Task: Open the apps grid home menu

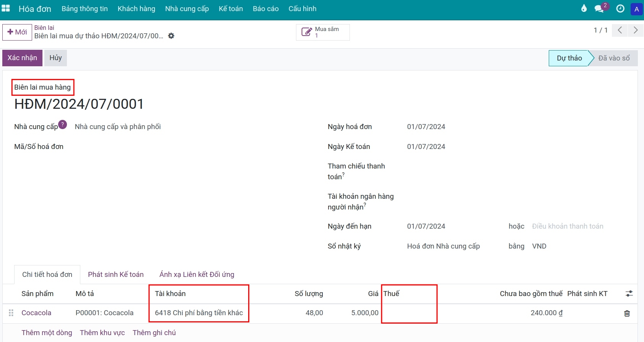Action: click(6, 8)
